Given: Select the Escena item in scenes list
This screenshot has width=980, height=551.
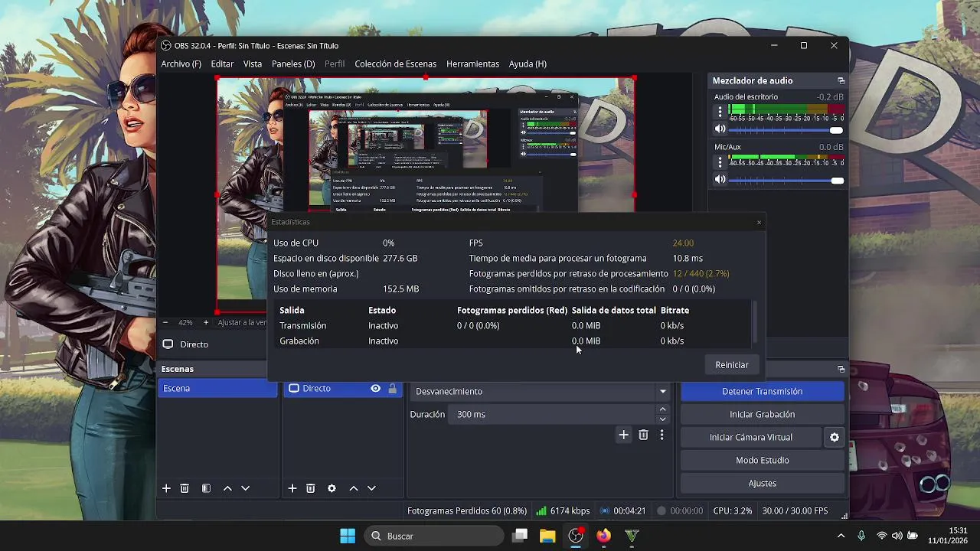Looking at the screenshot, I should click(218, 388).
